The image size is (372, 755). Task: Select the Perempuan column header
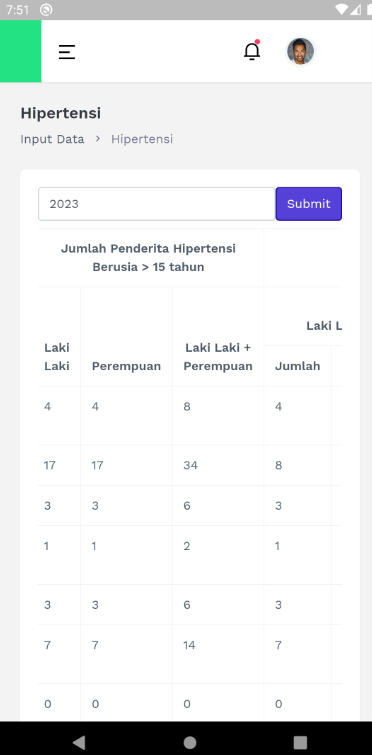pos(126,366)
